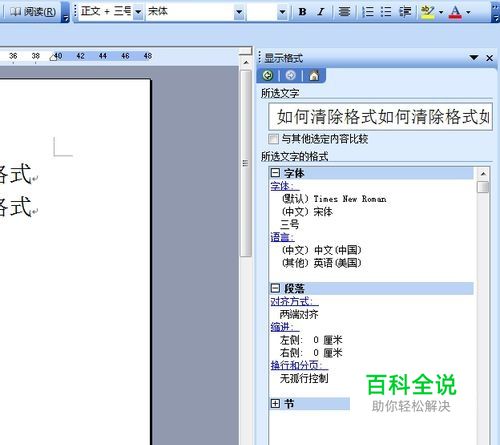Click the document vertical scrollbar thumb
The image size is (500, 445).
click(x=246, y=163)
